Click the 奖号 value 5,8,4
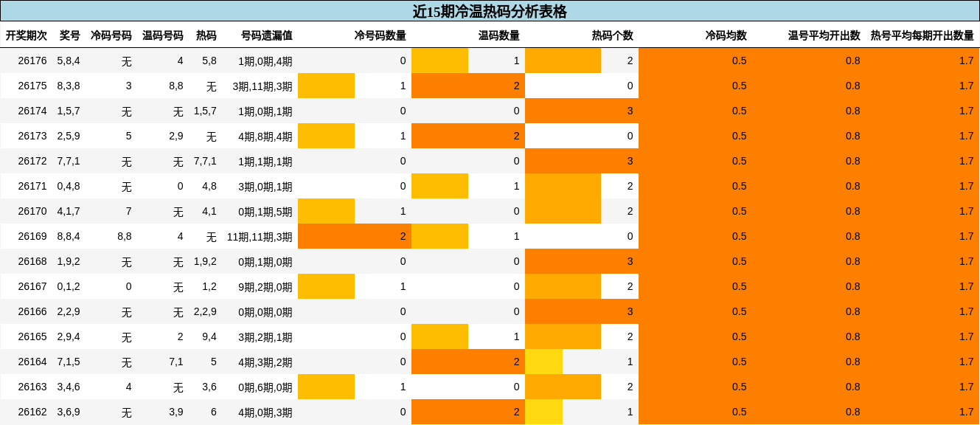The image size is (980, 425). (x=69, y=61)
